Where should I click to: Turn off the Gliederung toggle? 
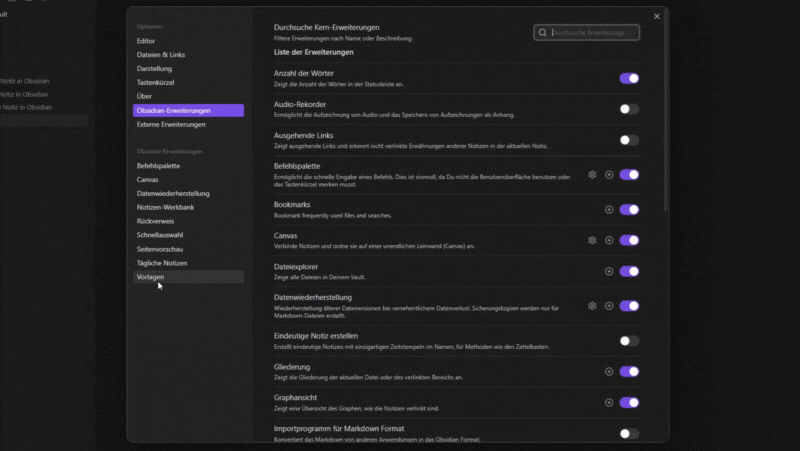click(x=629, y=372)
